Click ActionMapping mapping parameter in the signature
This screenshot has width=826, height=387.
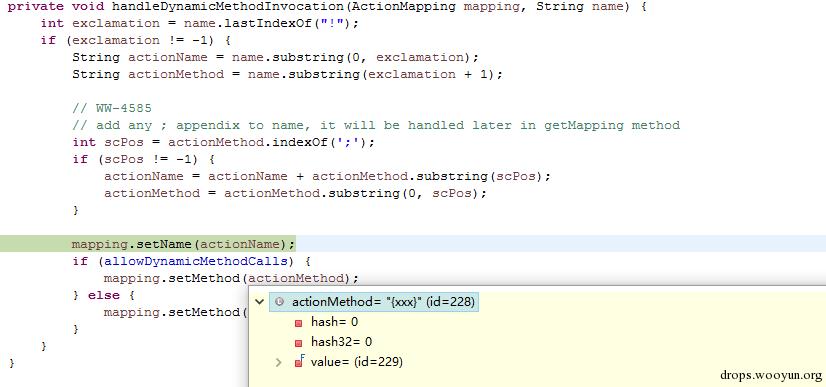click(436, 7)
